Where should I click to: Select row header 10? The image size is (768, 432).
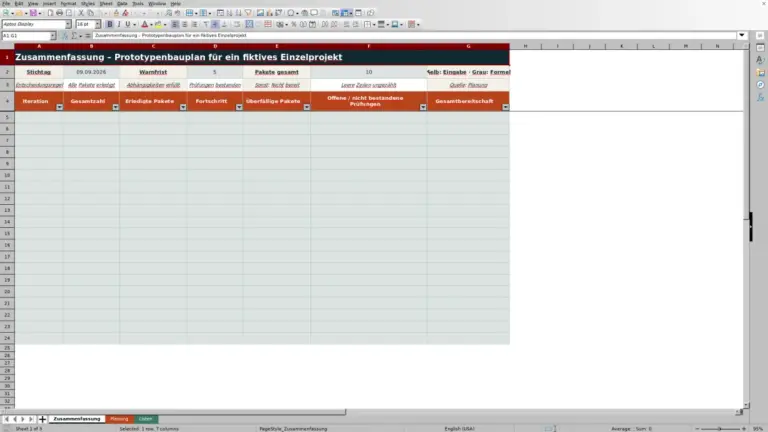tap(7, 175)
